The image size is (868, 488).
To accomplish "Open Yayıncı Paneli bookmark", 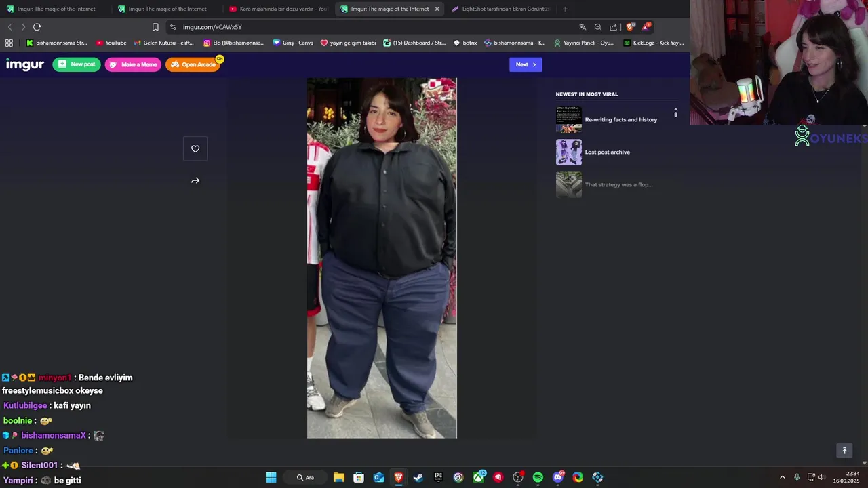I will click(x=584, y=43).
